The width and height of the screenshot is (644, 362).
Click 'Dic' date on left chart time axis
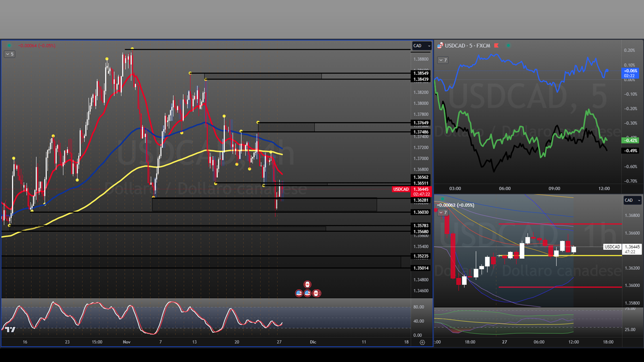313,342
